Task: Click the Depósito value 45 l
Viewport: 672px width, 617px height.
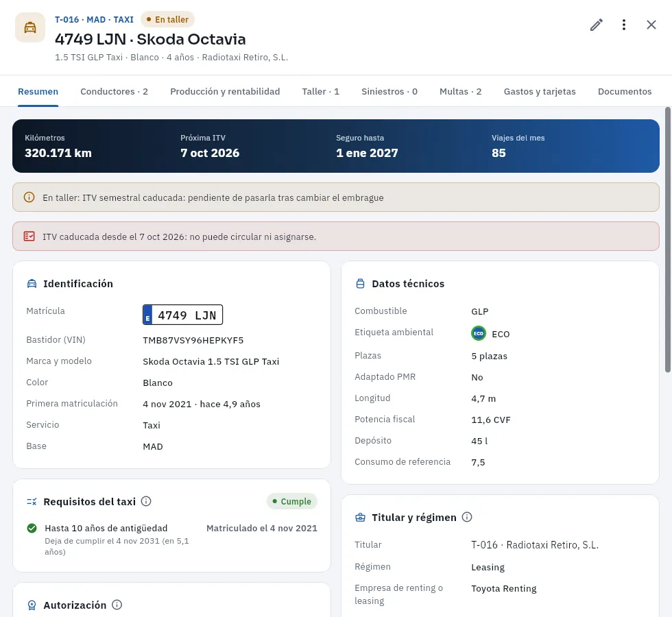Action: click(479, 441)
